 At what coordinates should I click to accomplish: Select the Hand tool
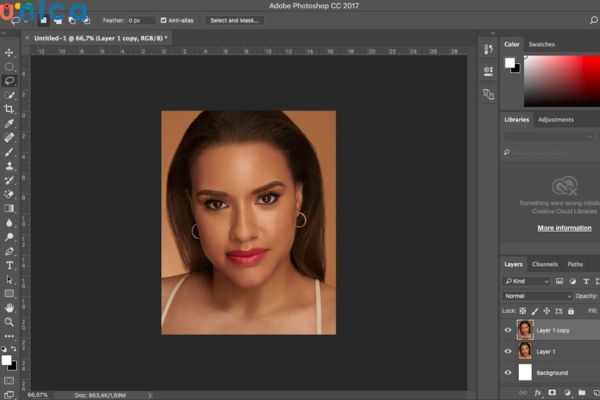(10, 308)
